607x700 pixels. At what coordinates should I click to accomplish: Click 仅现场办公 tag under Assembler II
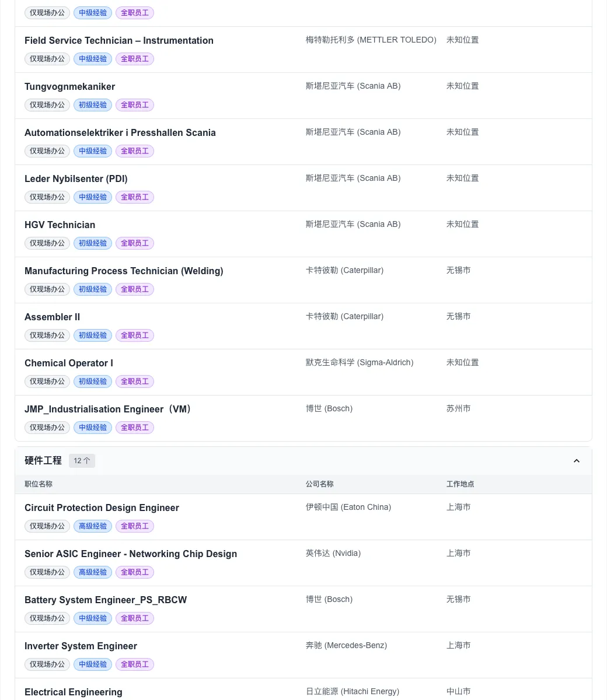(x=47, y=335)
